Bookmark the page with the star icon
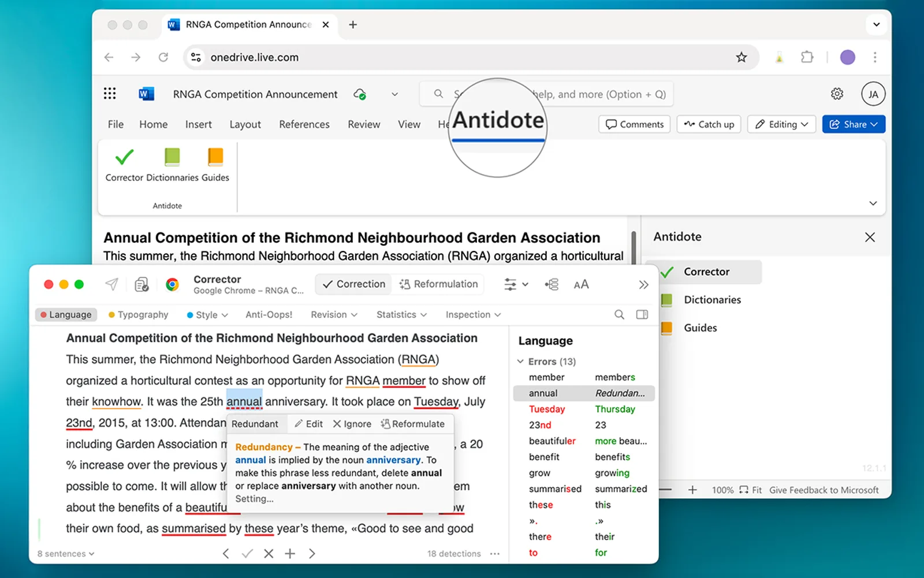This screenshot has width=924, height=578. (742, 57)
